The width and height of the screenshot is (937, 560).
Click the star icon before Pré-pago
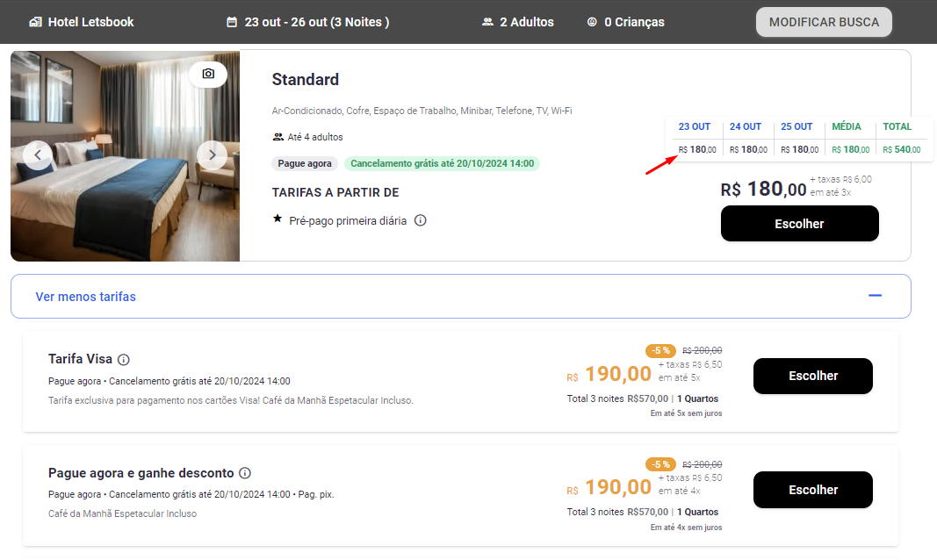[x=277, y=219]
